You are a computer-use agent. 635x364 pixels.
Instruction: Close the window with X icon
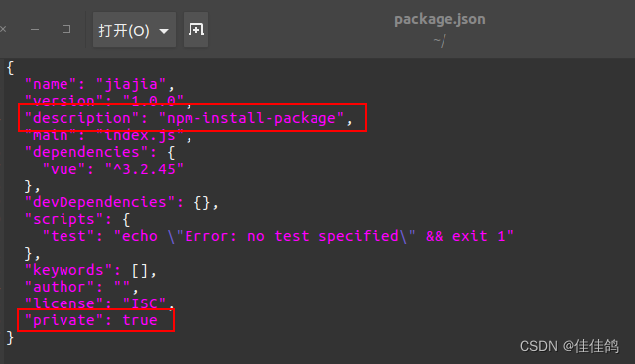(3, 29)
